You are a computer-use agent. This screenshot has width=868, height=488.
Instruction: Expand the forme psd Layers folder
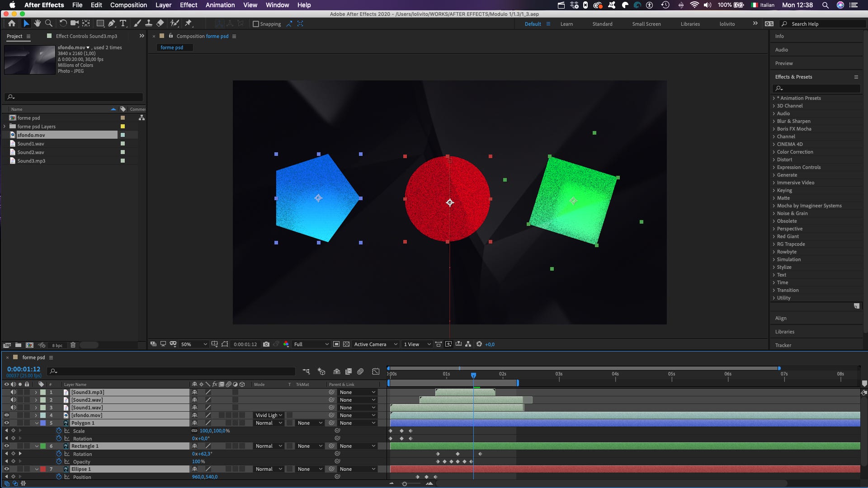coord(5,127)
